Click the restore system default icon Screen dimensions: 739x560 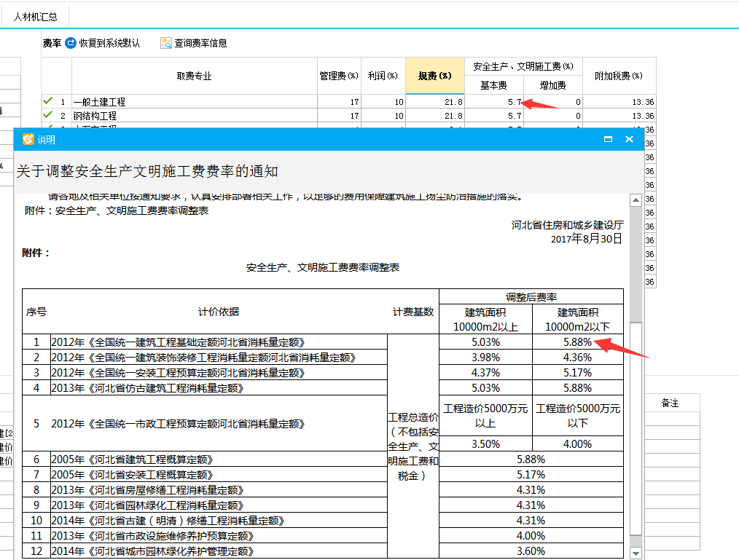click(x=70, y=43)
